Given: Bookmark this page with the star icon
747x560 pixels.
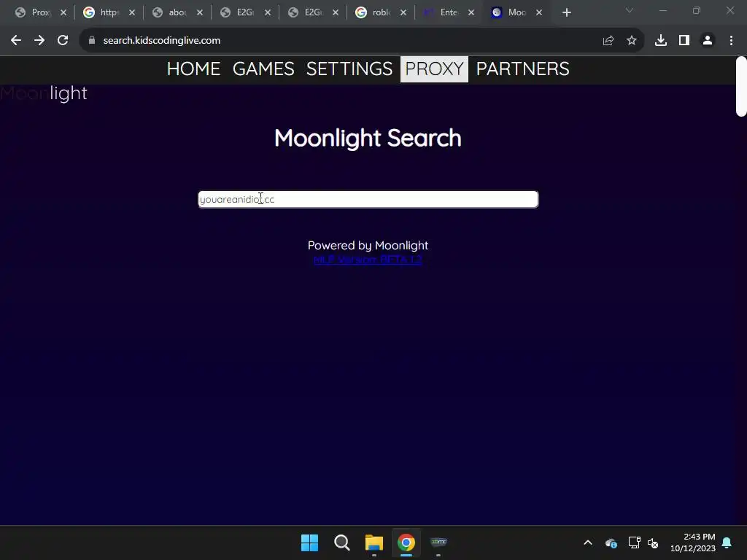Looking at the screenshot, I should point(632,41).
